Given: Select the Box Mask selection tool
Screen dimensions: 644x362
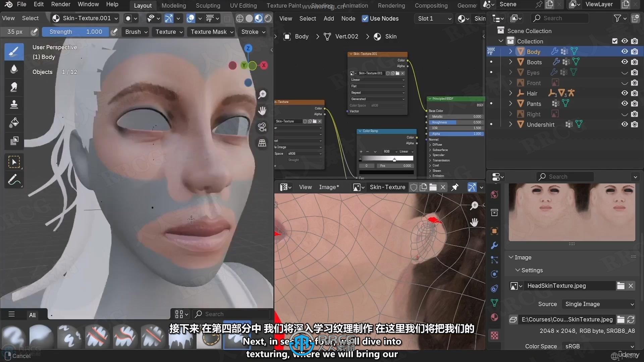Looking at the screenshot, I should click(14, 162).
